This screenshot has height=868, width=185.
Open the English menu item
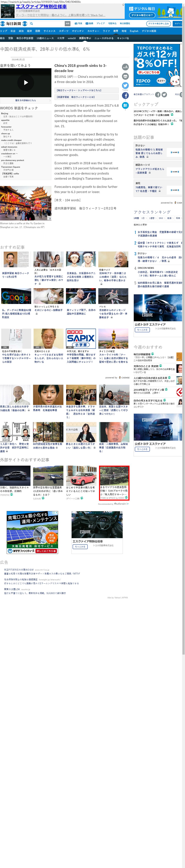(134, 31)
